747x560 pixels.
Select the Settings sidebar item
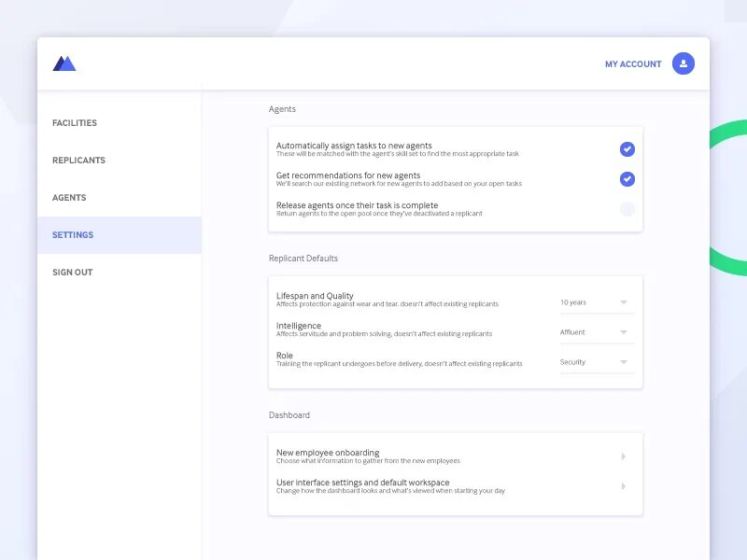click(x=73, y=235)
